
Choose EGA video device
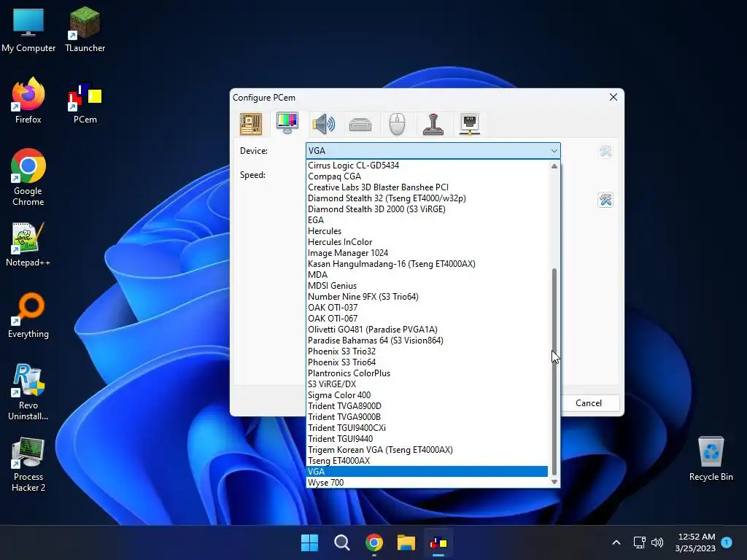pos(427,220)
